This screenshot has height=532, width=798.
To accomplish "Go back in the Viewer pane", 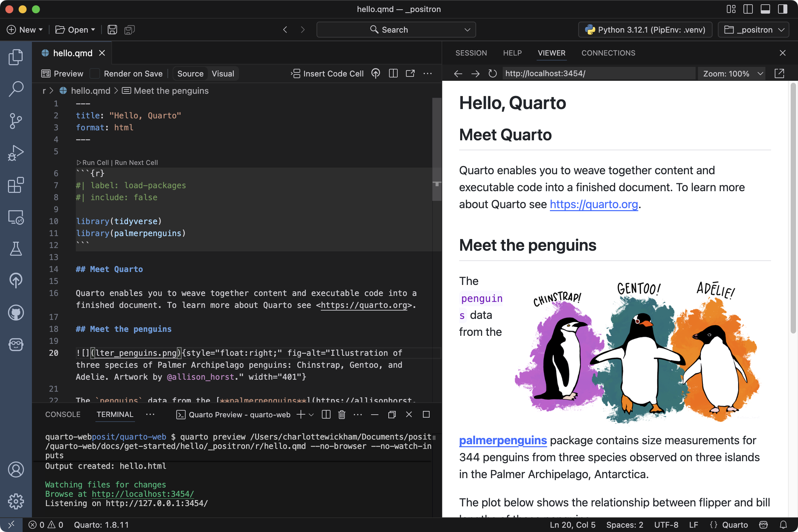I will pos(458,73).
